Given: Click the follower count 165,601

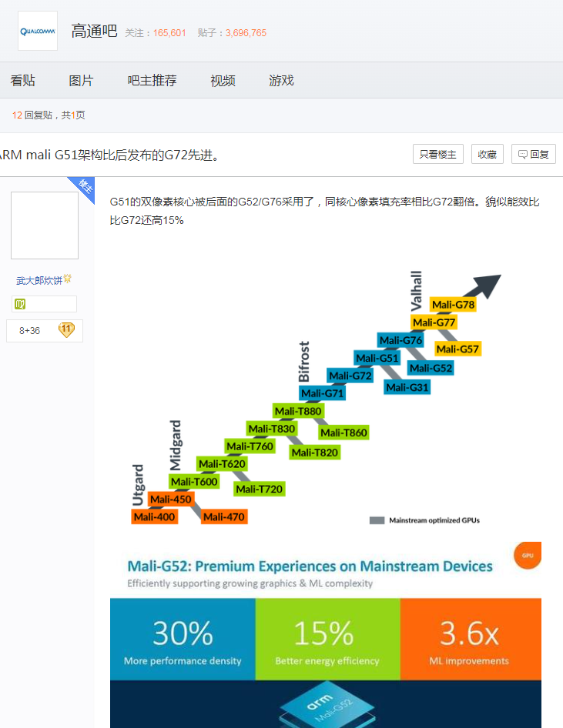Looking at the screenshot, I should pyautogui.click(x=169, y=33).
